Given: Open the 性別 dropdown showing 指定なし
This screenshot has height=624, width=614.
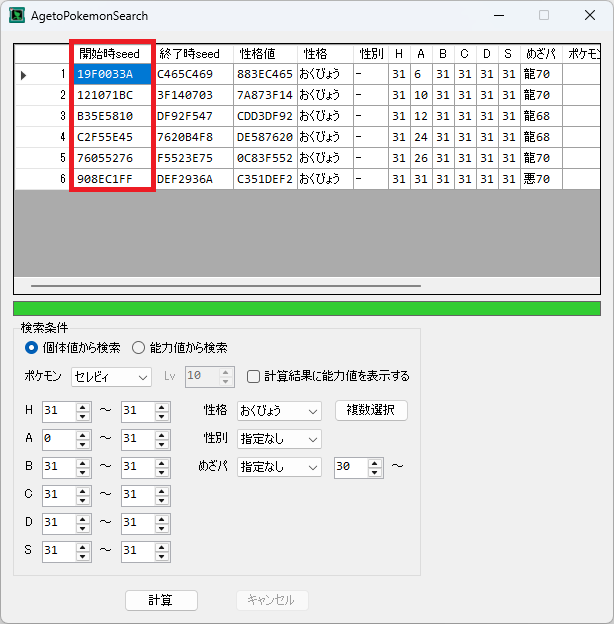Looking at the screenshot, I should pos(279,439).
